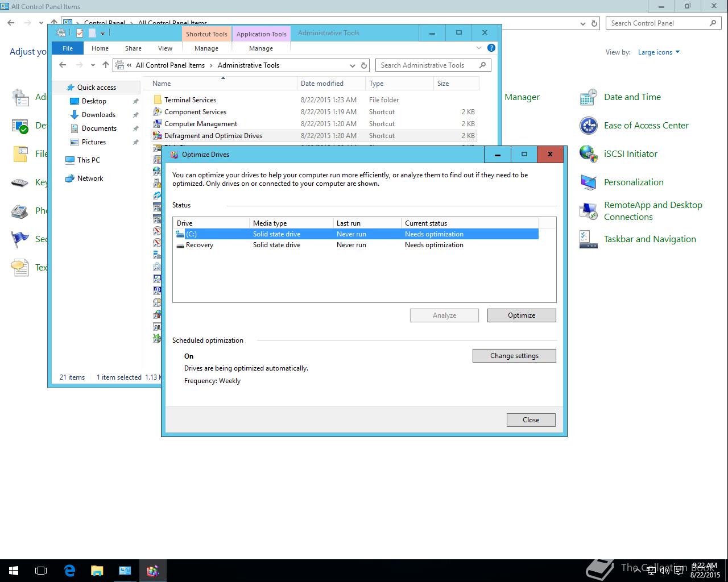Open the Ease of Access Center icon
The width and height of the screenshot is (728, 582).
588,126
